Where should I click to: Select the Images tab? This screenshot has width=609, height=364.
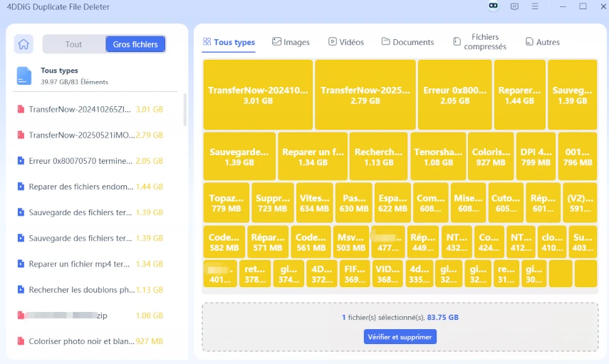291,42
